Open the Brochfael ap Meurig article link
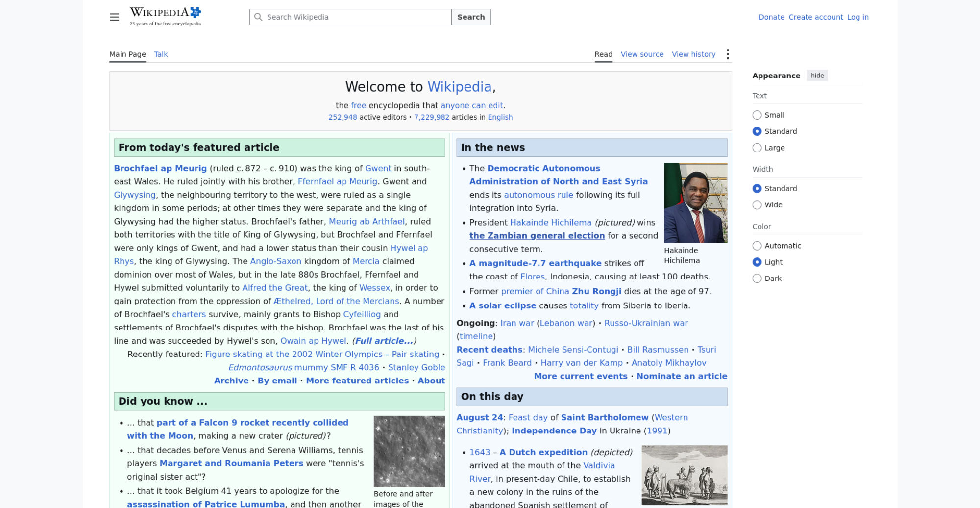Image resolution: width=980 pixels, height=508 pixels. (160, 168)
